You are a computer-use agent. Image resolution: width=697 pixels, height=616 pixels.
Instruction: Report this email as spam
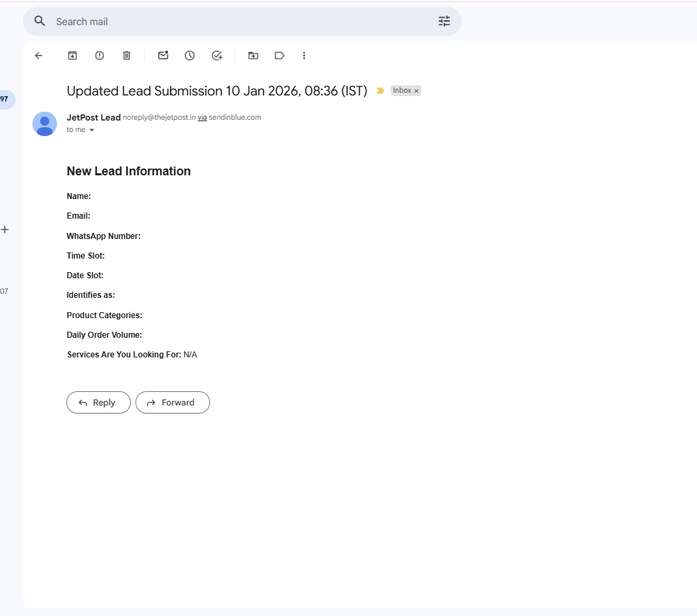pos(100,56)
